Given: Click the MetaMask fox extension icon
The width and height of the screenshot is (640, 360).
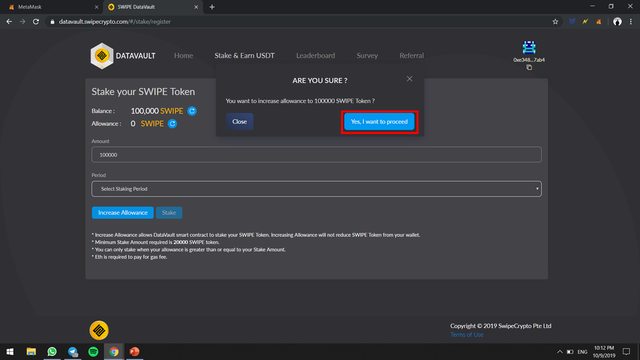Looking at the screenshot, I should coord(598,22).
